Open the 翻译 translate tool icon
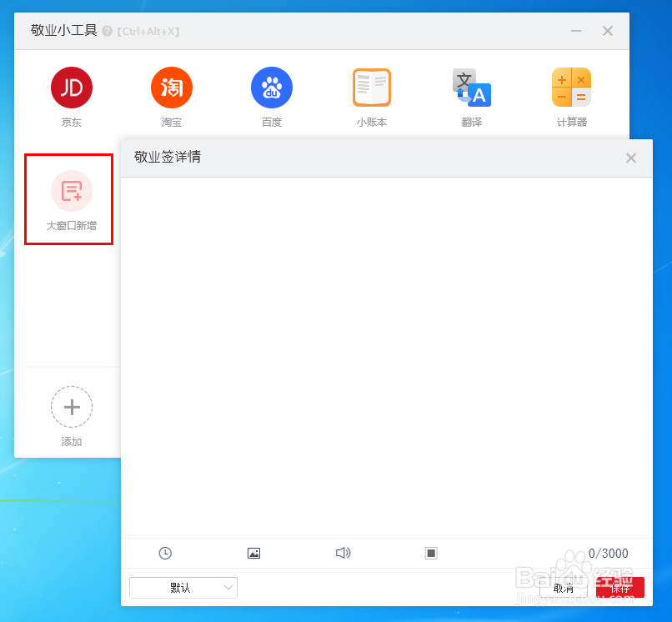672x622 pixels. coord(472,88)
